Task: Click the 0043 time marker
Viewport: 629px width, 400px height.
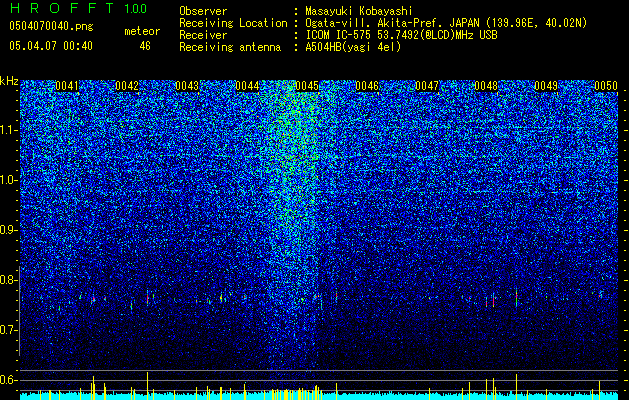Action: coord(187,86)
